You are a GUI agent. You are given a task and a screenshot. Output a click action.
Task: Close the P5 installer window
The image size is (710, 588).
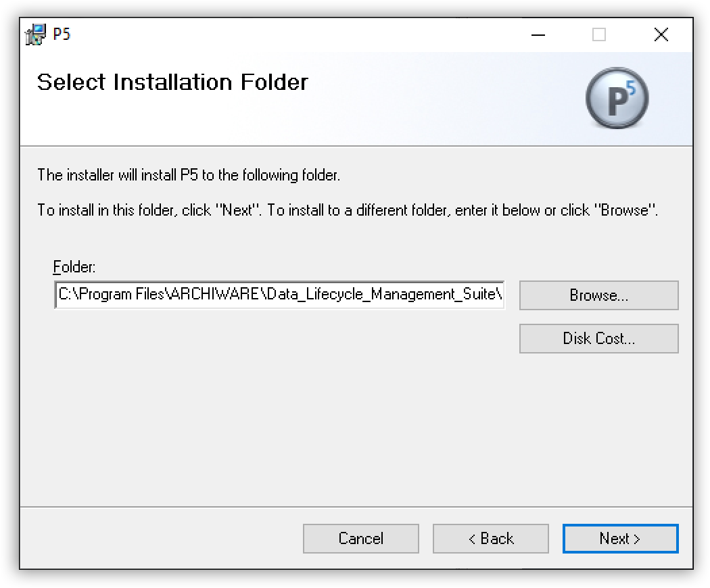661,35
